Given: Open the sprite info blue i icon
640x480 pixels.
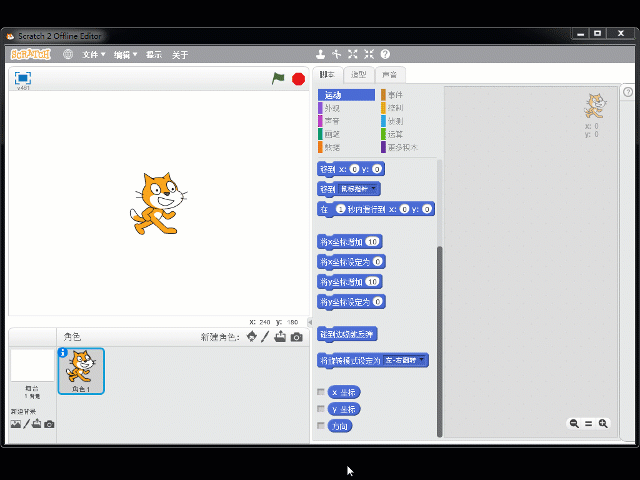Looking at the screenshot, I should pyautogui.click(x=62, y=353).
